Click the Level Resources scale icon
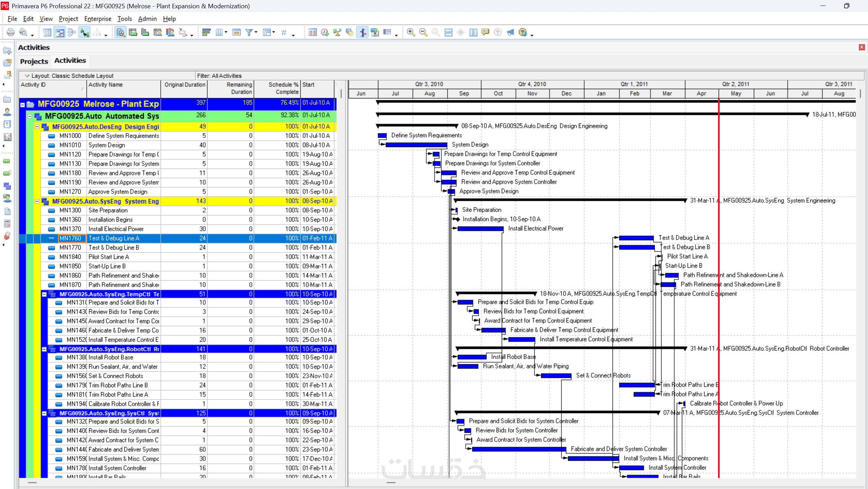The height and width of the screenshot is (489, 868). coord(337,32)
